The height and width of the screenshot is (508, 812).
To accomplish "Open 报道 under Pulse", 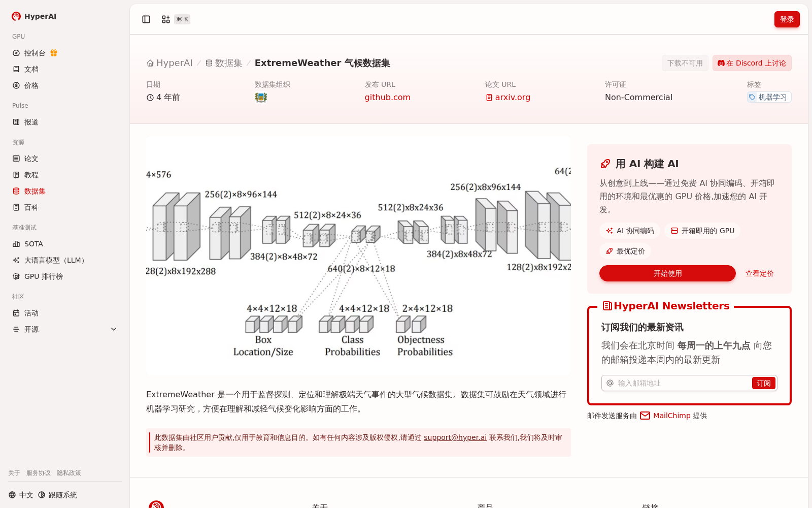I will tap(65, 122).
